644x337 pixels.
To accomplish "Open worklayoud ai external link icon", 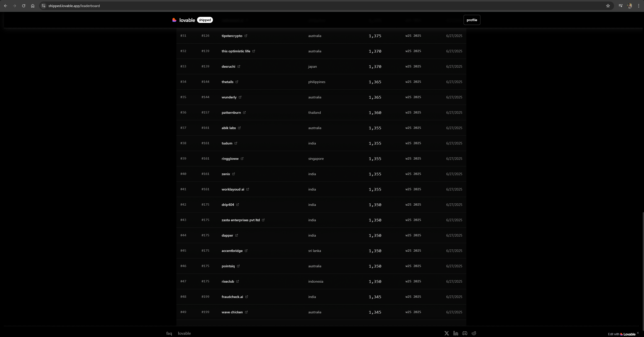I will [248, 189].
